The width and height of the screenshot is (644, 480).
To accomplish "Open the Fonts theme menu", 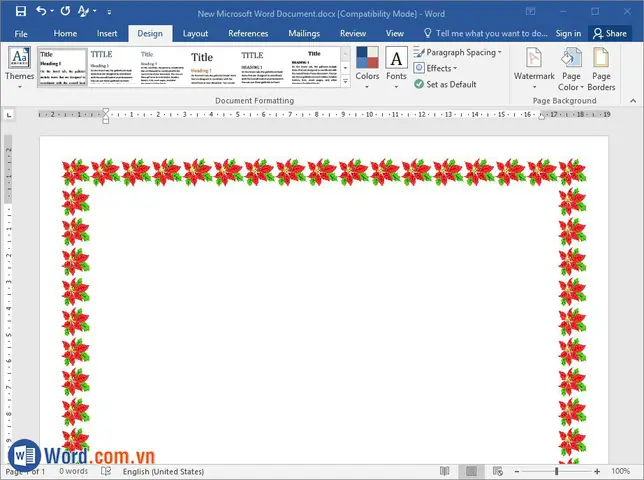I will [x=396, y=68].
